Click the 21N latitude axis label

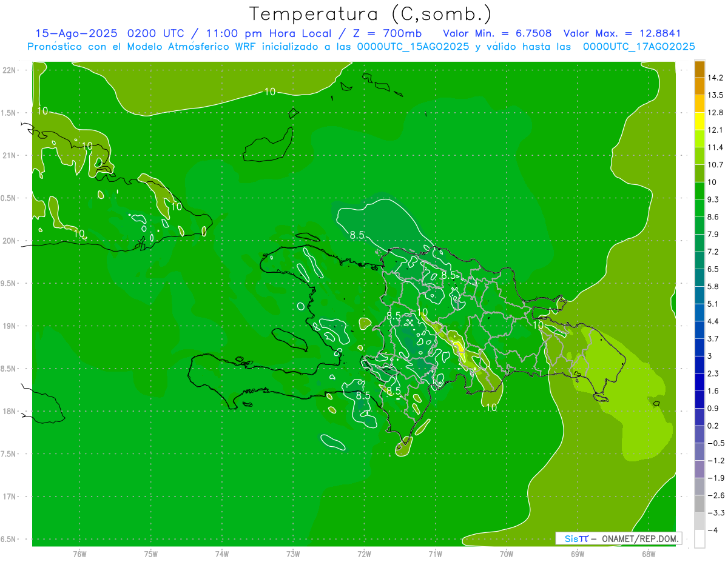pyautogui.click(x=10, y=156)
